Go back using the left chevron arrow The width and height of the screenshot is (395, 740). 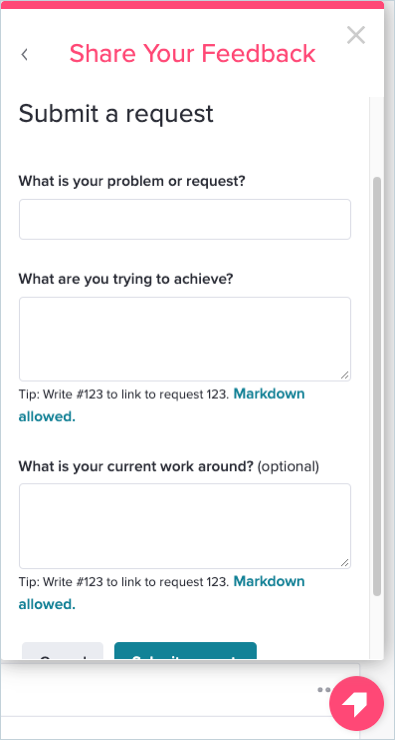click(x=25, y=55)
